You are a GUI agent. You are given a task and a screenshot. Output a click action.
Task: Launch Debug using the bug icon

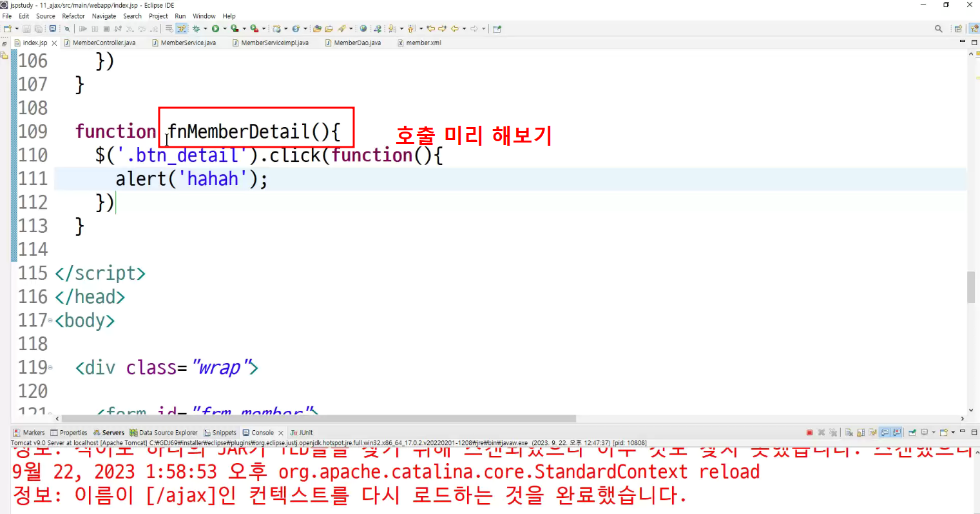coord(196,28)
